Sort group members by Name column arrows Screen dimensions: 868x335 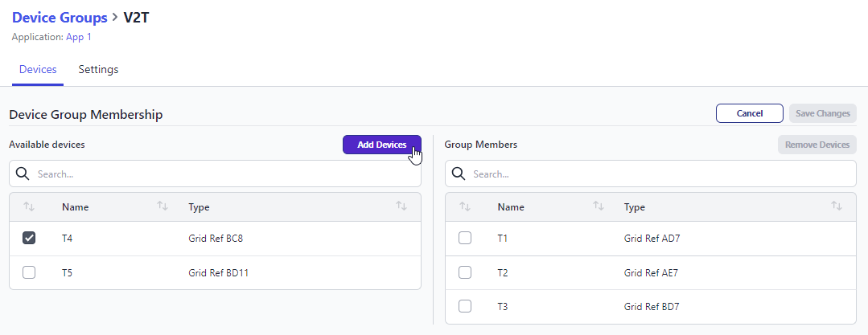(598, 206)
